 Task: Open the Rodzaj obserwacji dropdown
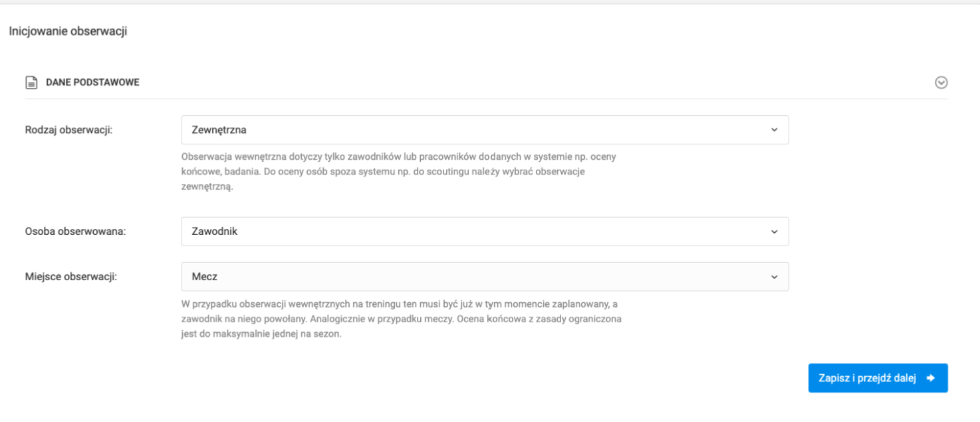click(x=484, y=130)
